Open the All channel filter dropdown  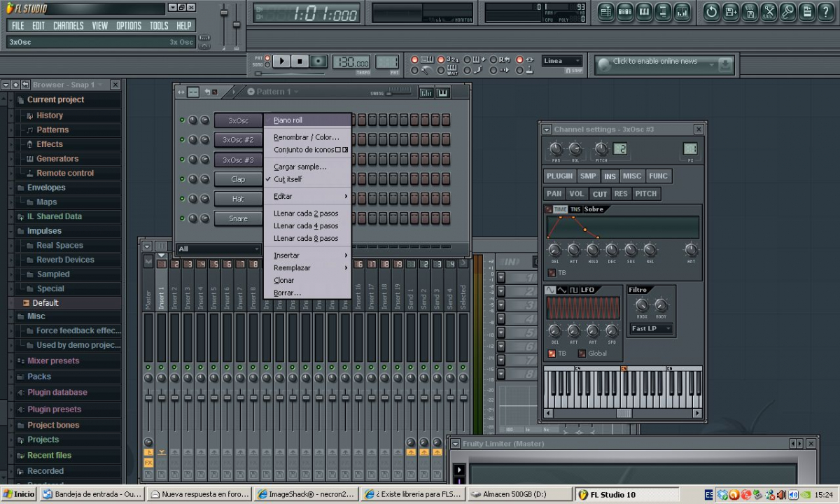coord(217,248)
